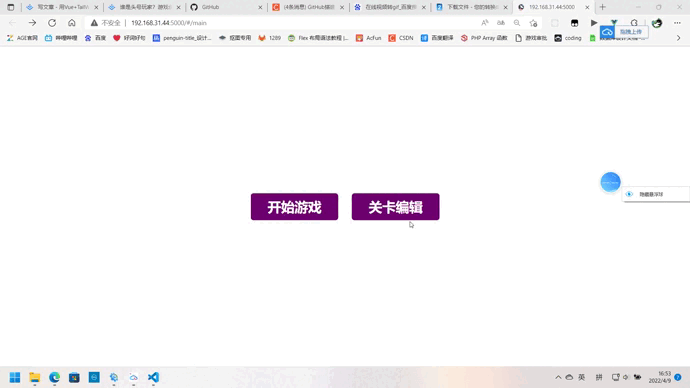Open the tab actions menu icon

11,7
